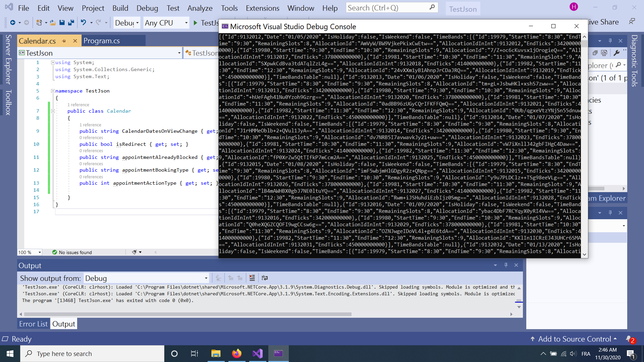Image resolution: width=644 pixels, height=362 pixels.
Task: Open the Diagnostic Tools side tab
Action: point(634,61)
